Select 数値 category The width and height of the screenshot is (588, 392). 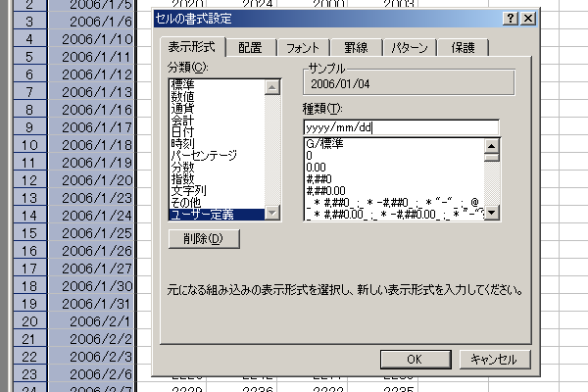click(x=218, y=96)
